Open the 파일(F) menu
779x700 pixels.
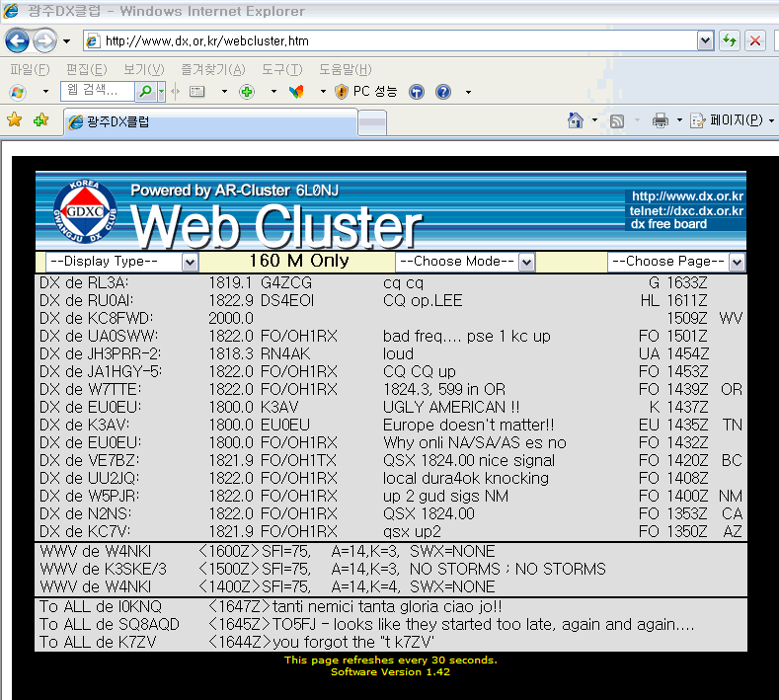(x=30, y=69)
